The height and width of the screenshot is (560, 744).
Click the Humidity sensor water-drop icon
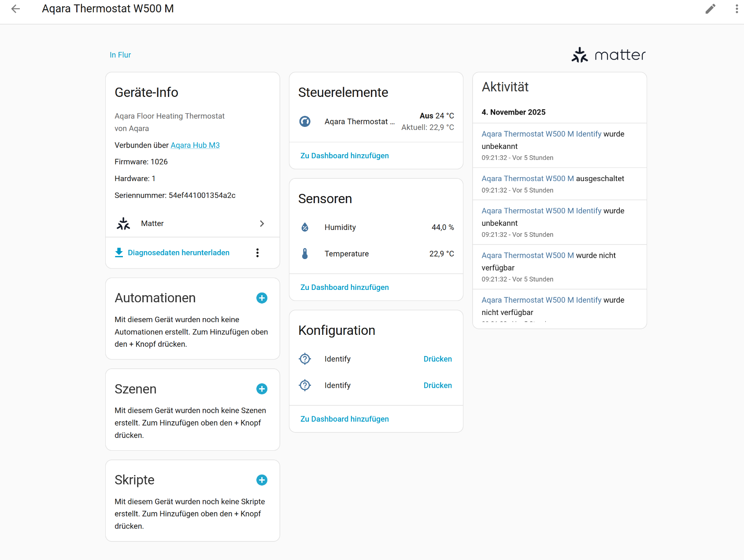click(x=305, y=227)
